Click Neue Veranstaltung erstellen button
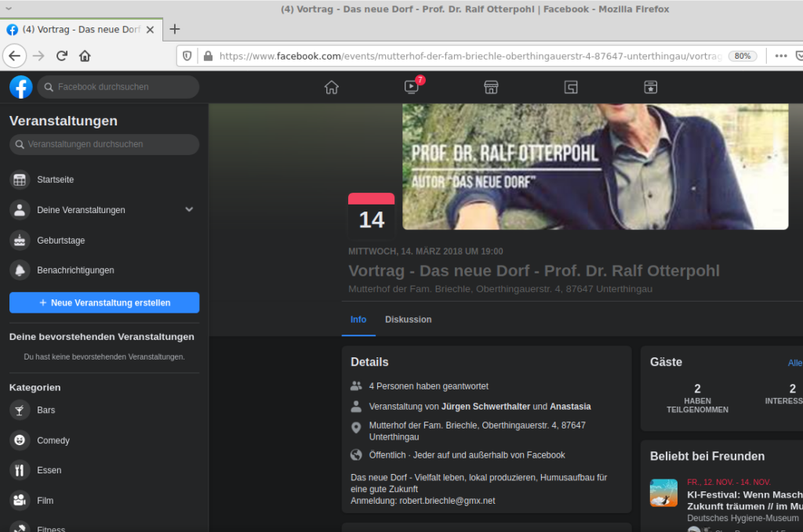This screenshot has width=803, height=532. [x=104, y=303]
